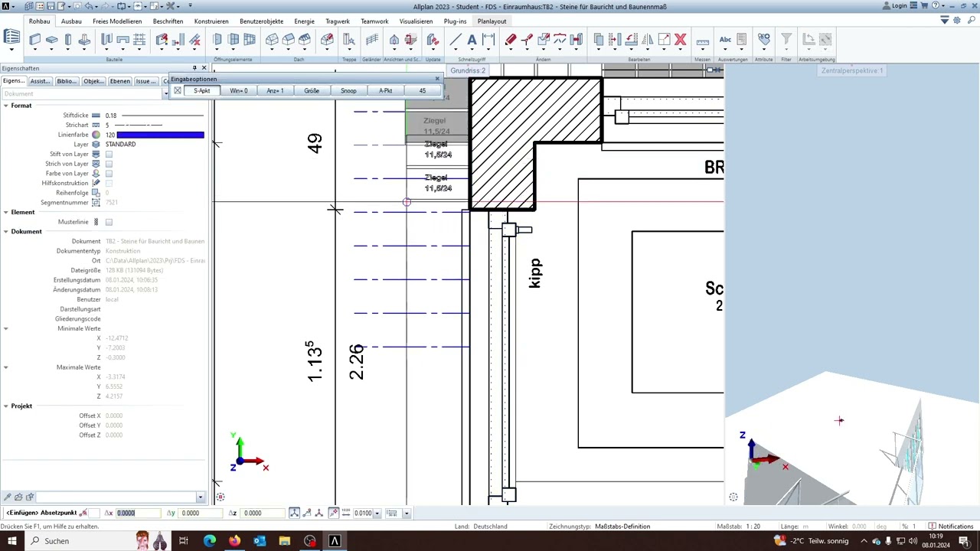Click the blue Linienfarbe color swatch

[160, 135]
